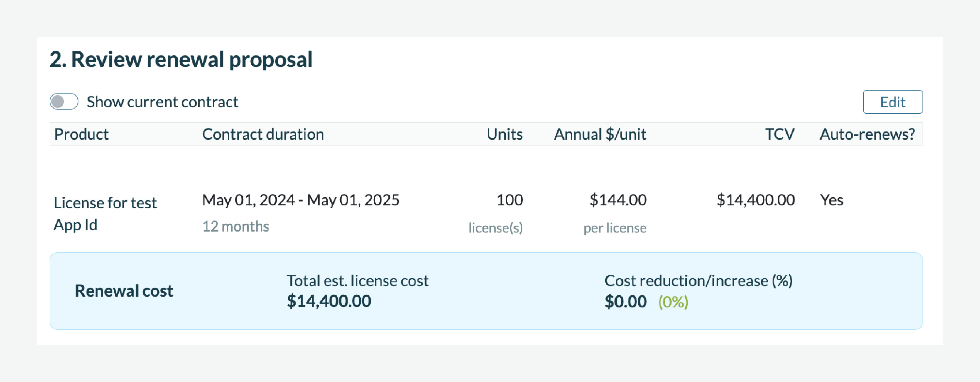This screenshot has width=980, height=382.
Task: Click the Contract duration column header
Action: click(263, 134)
